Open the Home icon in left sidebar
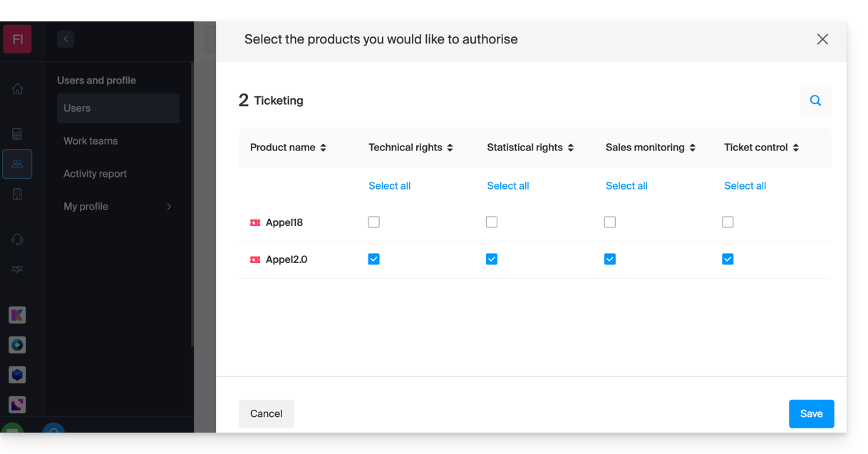Image resolution: width=868 pixels, height=454 pixels. [18, 89]
